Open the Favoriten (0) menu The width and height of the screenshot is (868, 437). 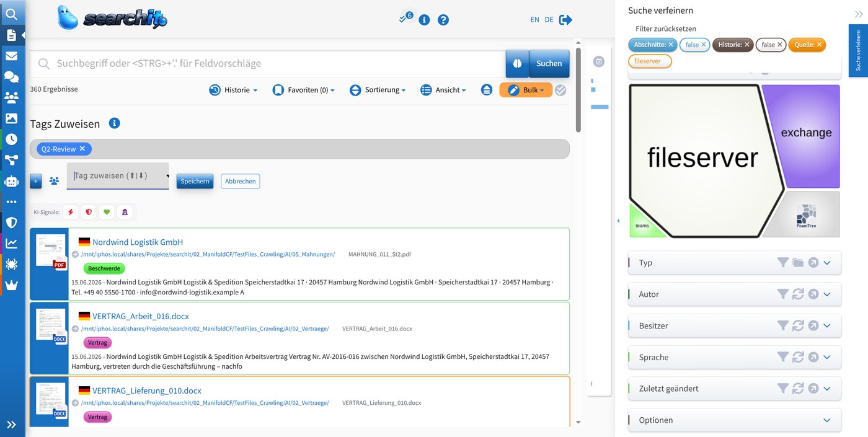(304, 90)
